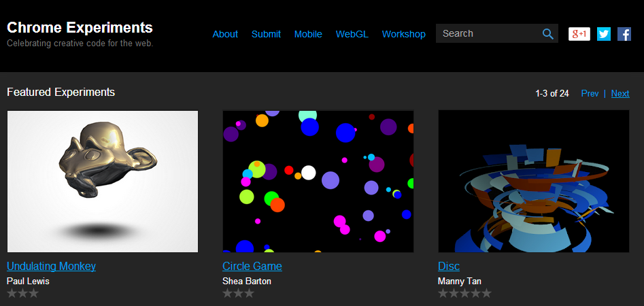Open the About page
This screenshot has height=306, width=644.
click(x=225, y=34)
